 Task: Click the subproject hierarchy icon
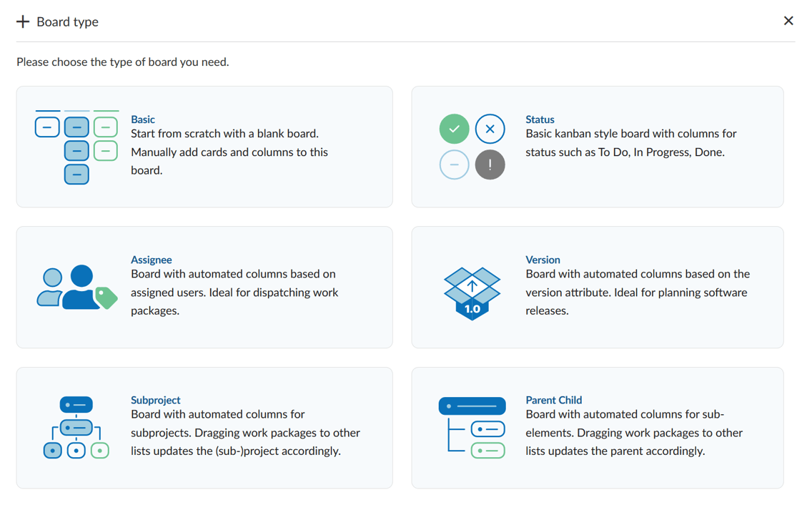(76, 427)
